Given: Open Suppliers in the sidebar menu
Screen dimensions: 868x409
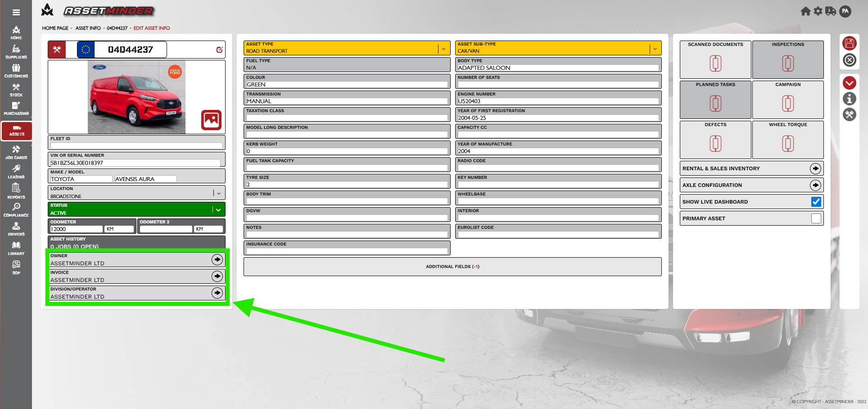Looking at the screenshot, I should [16, 52].
